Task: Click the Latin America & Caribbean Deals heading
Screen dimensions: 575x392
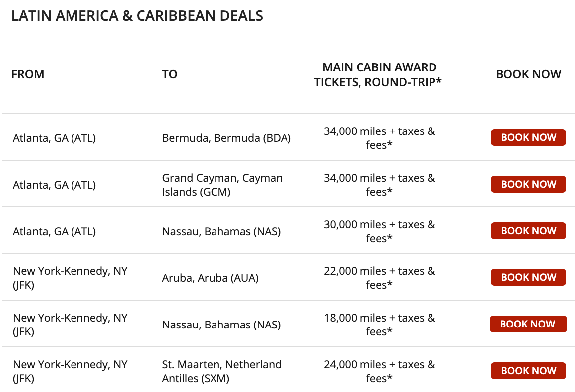Action: [x=137, y=16]
